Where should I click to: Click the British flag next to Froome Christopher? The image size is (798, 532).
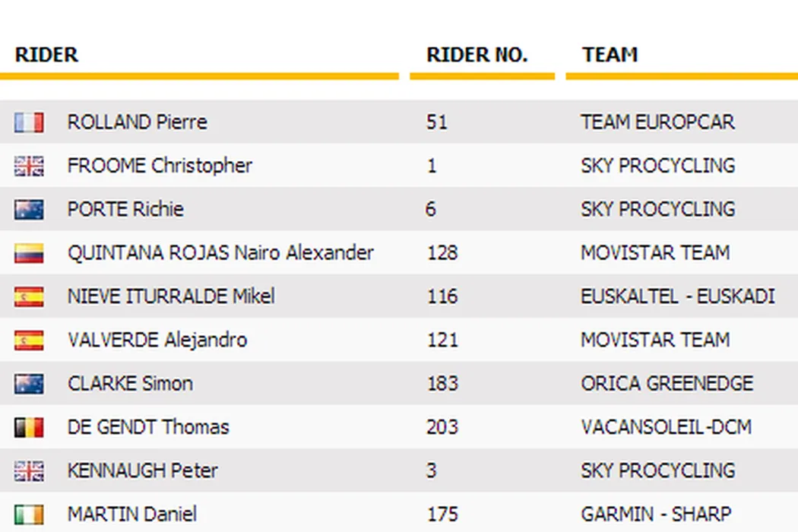click(29, 166)
